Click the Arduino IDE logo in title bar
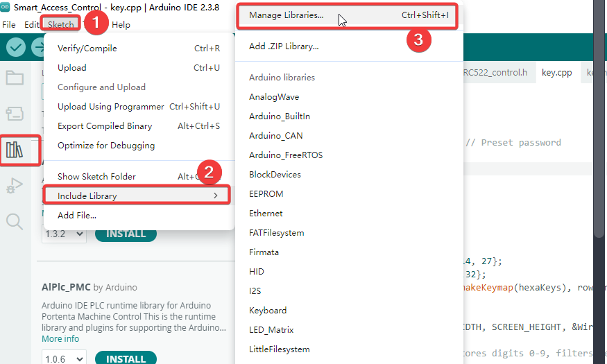607x364 pixels. click(5, 7)
